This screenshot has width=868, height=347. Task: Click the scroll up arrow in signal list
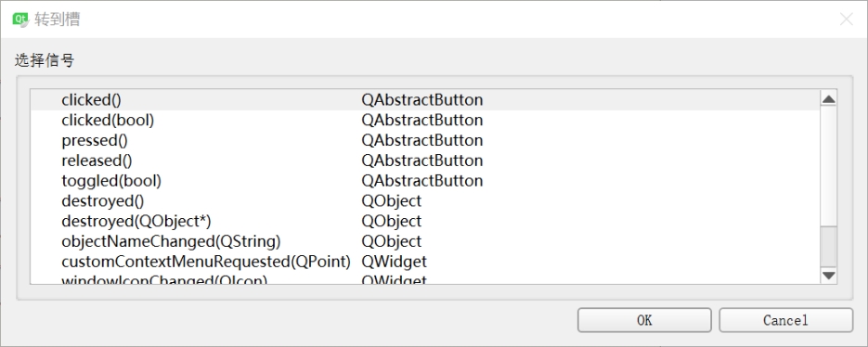(828, 99)
